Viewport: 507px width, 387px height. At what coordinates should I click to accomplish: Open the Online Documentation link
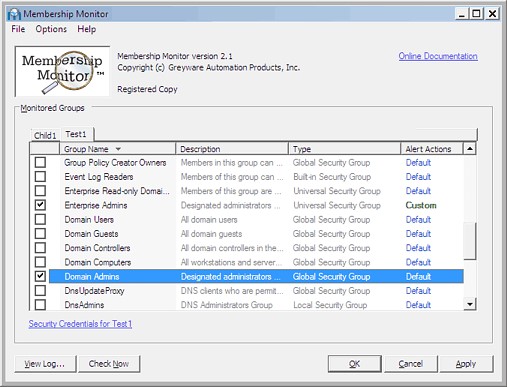pyautogui.click(x=438, y=56)
